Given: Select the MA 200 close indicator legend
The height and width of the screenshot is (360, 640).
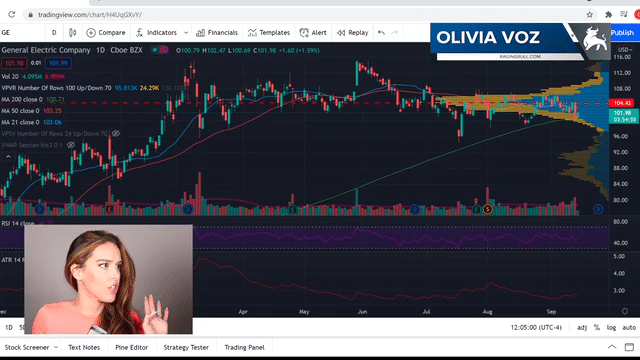Looking at the screenshot, I should 22,99.
